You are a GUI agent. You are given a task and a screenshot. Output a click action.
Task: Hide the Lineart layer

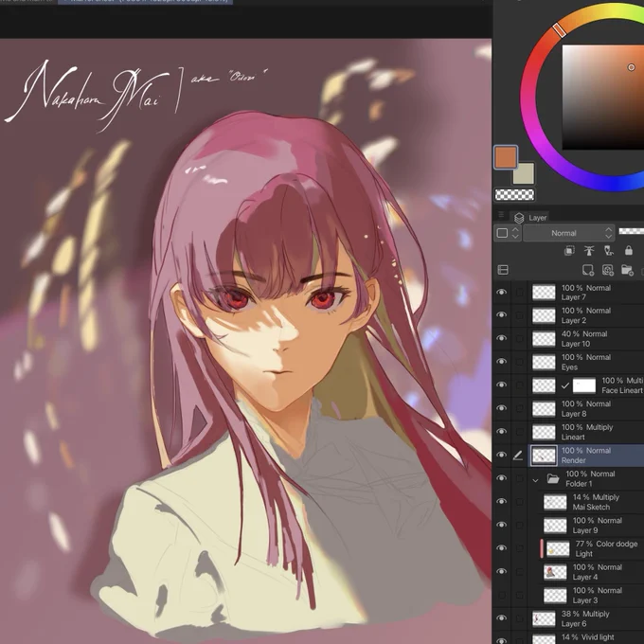coord(502,432)
